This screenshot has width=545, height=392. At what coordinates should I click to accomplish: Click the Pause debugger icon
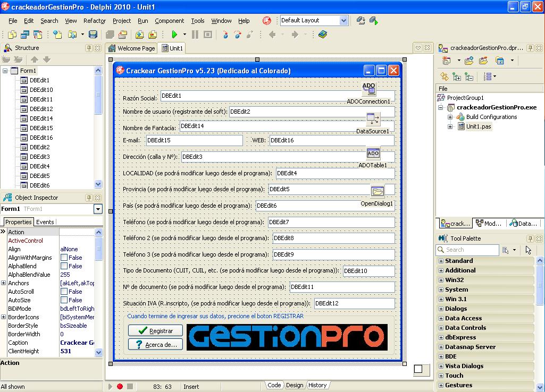point(195,35)
